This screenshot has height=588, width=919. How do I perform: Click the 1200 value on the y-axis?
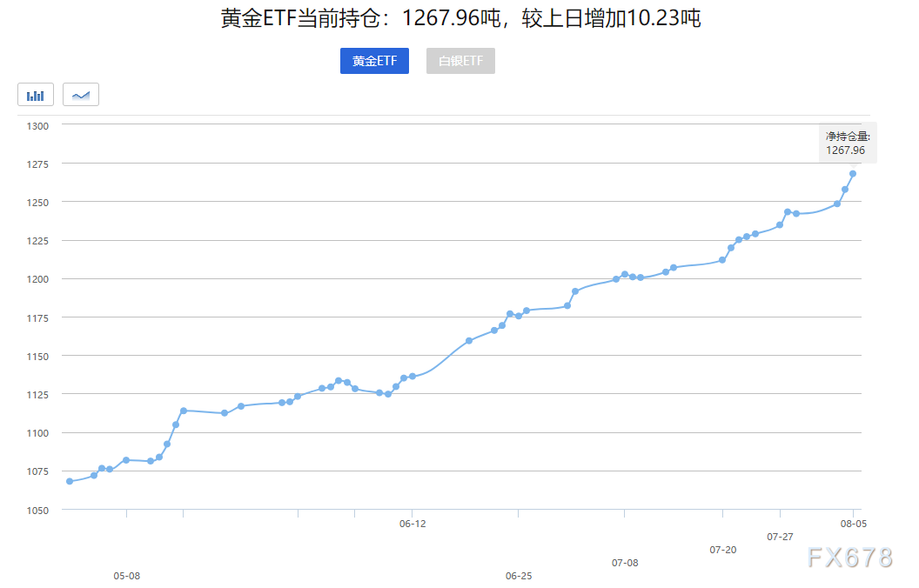coord(38,279)
